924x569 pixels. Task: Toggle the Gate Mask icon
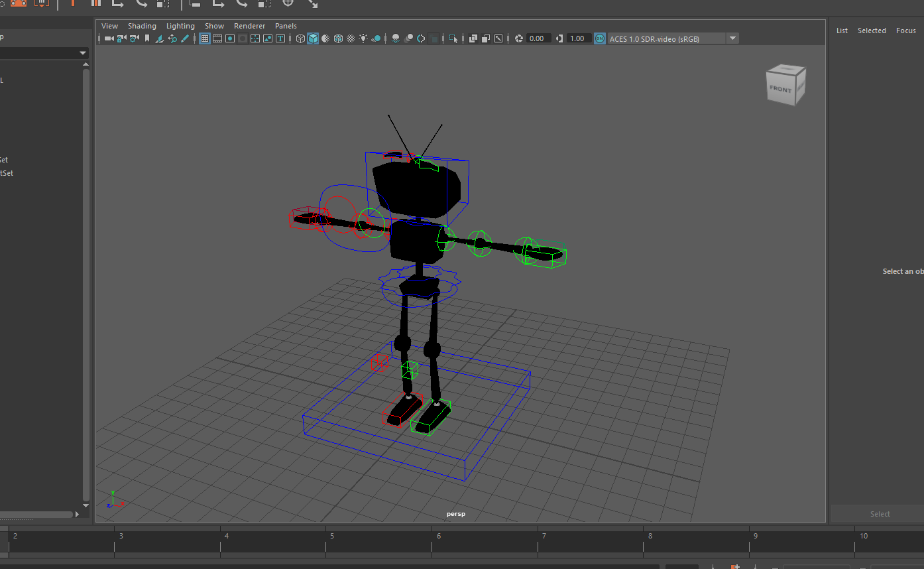pyautogui.click(x=243, y=38)
